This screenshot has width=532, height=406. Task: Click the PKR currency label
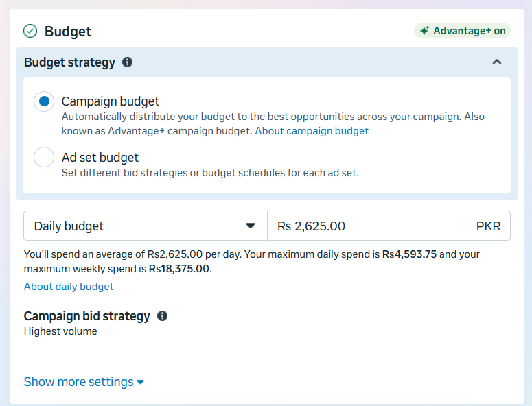[488, 226]
